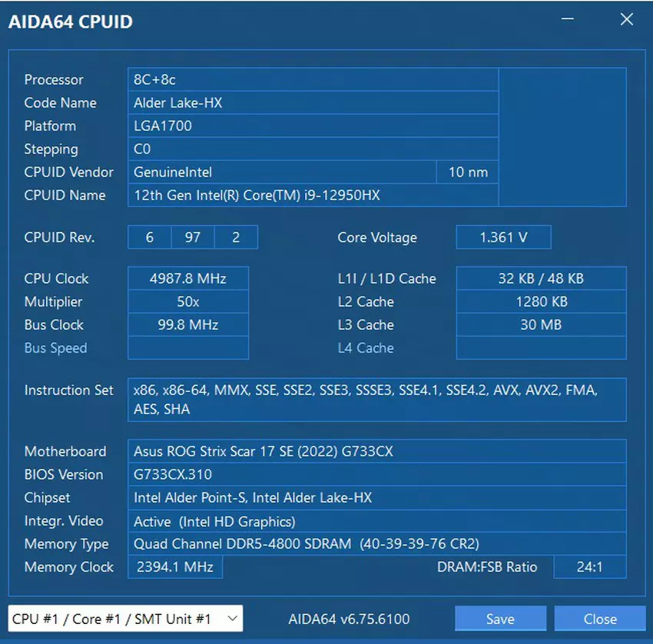This screenshot has width=653, height=644.
Task: Select the Multiplier 50x value
Action: tap(187, 302)
